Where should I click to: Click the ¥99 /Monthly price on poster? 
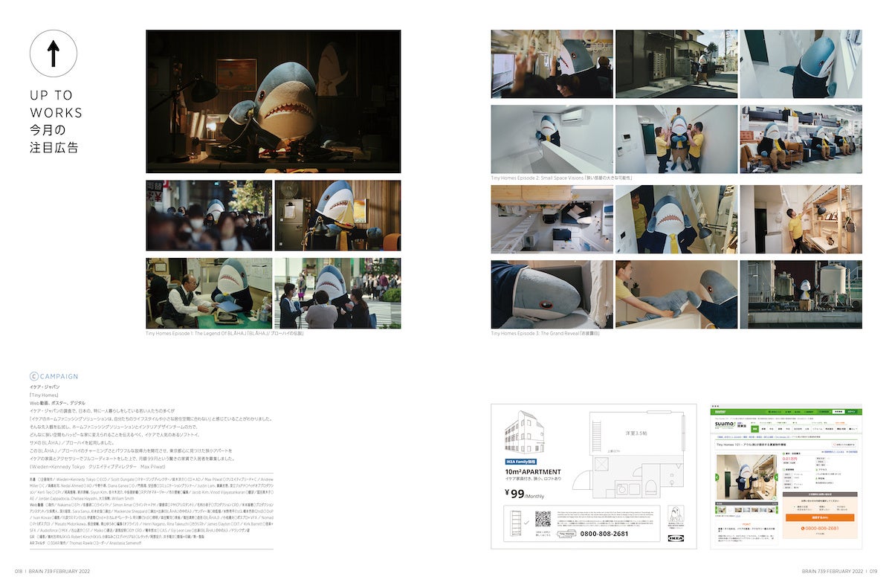point(525,494)
